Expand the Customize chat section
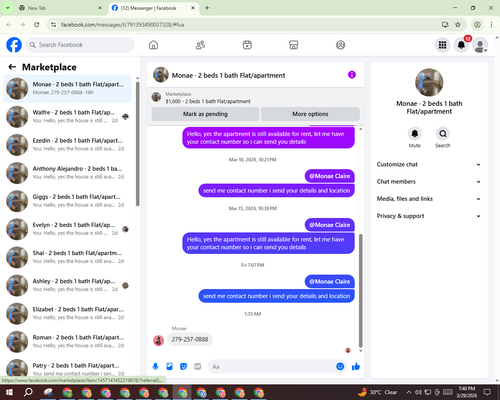The height and width of the screenshot is (400, 500). 429,164
